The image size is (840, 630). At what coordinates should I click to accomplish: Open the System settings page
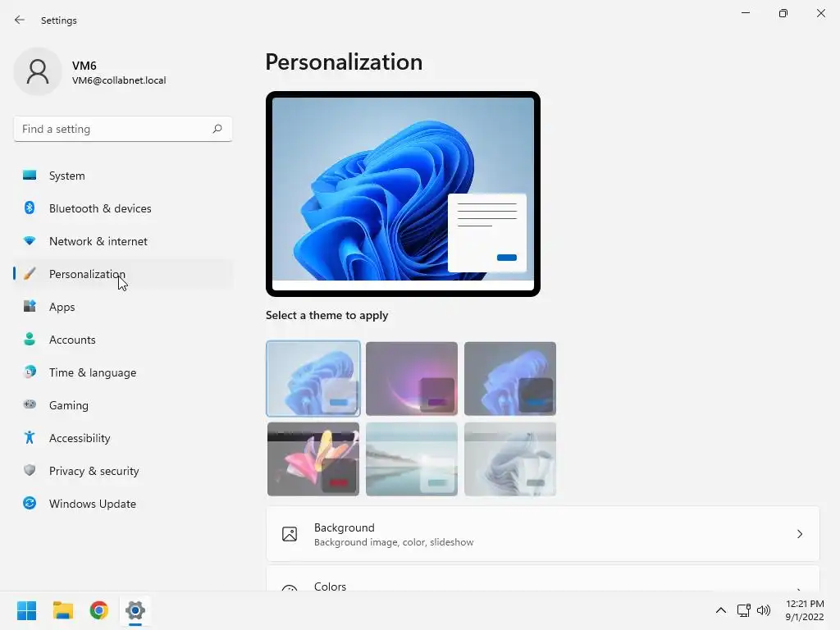(123, 176)
